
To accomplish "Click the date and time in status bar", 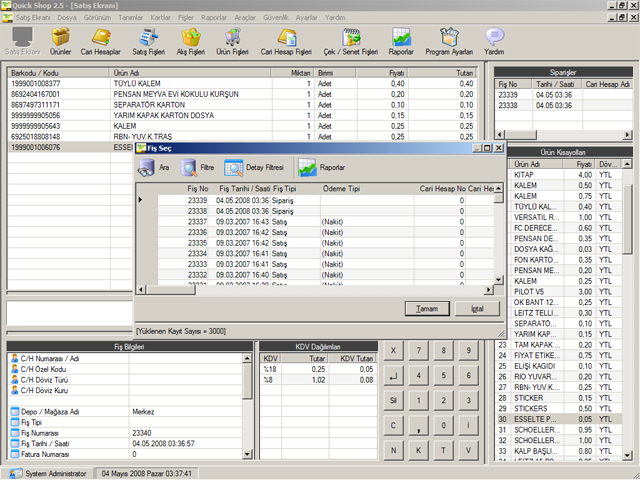I will (x=147, y=473).
